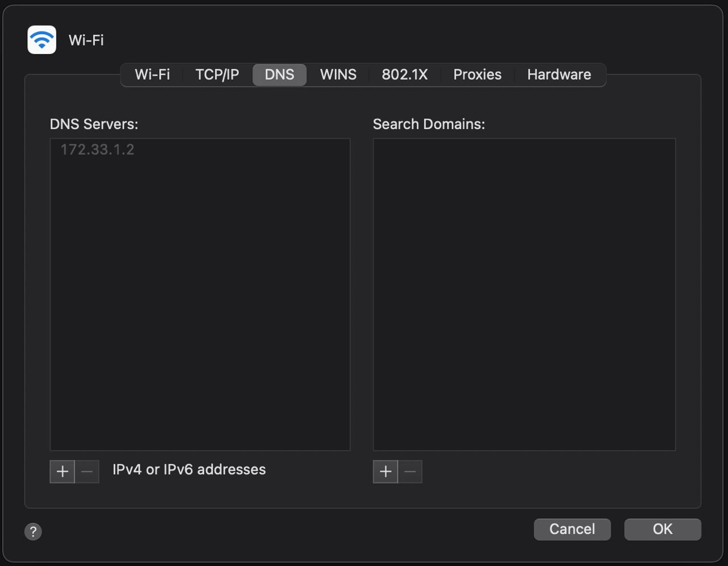This screenshot has height=566, width=728.
Task: Click the "IPv4 or IPv6 addresses" text
Action: point(189,469)
